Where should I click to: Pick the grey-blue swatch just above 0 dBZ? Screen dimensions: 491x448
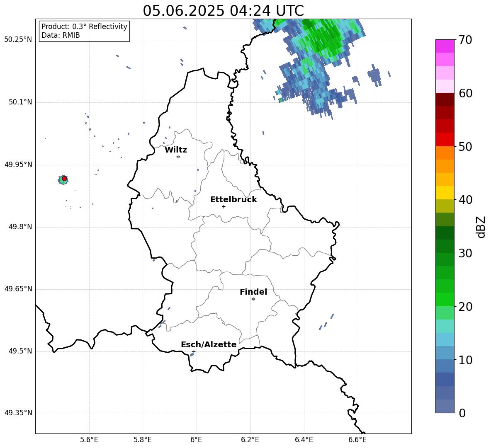445,406
